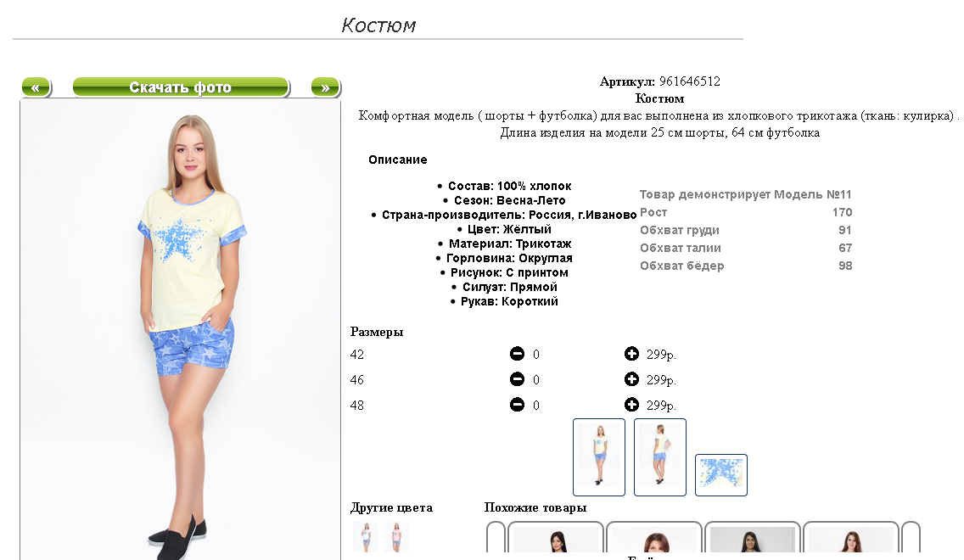Open the star print close-up thumbnail
964x560 pixels.
point(721,475)
